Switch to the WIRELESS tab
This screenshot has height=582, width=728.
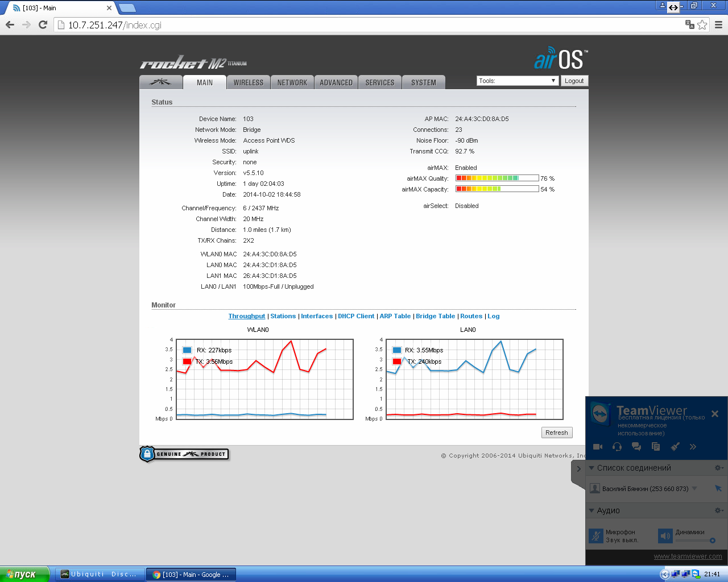point(249,82)
